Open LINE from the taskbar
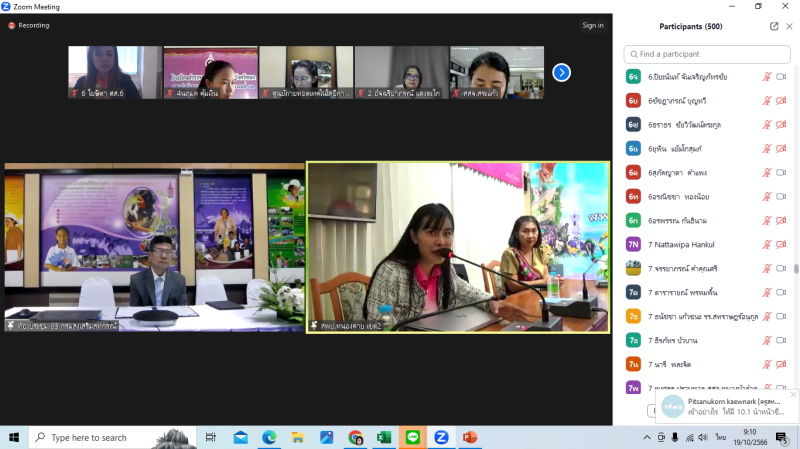The image size is (800, 449). (412, 438)
